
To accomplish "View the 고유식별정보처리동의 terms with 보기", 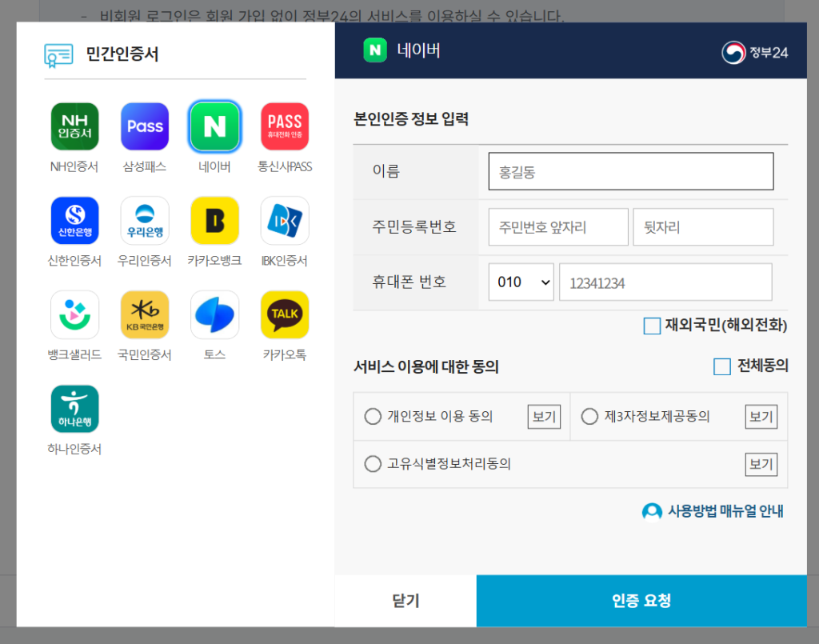I will (761, 464).
